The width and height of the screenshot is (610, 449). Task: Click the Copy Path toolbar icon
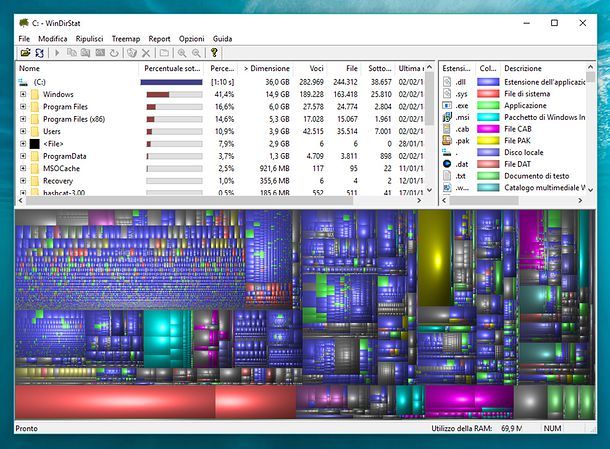pos(72,53)
